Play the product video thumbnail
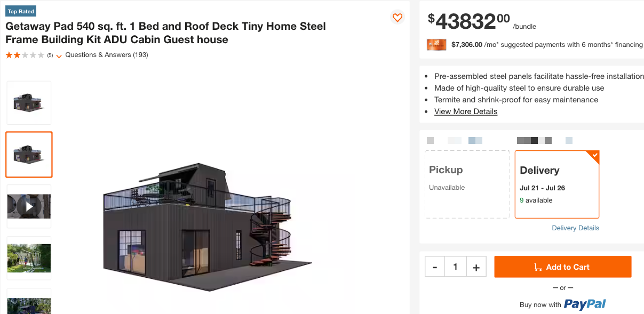 29,206
